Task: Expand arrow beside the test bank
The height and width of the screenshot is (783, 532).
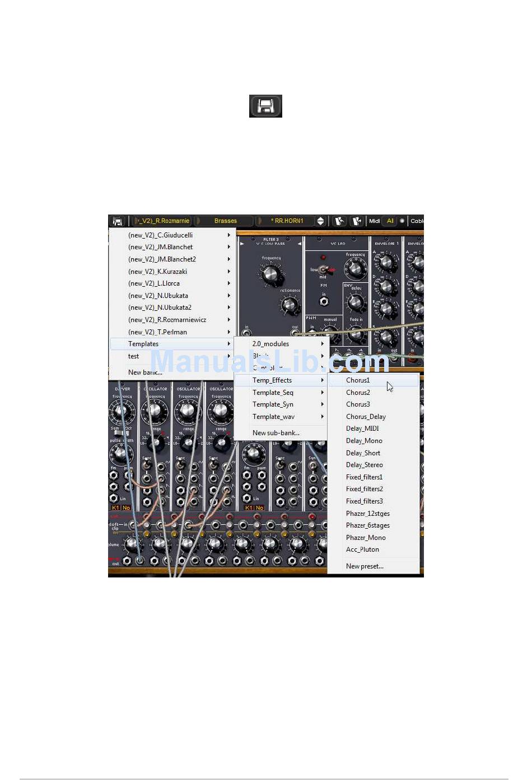Action: pos(228,356)
